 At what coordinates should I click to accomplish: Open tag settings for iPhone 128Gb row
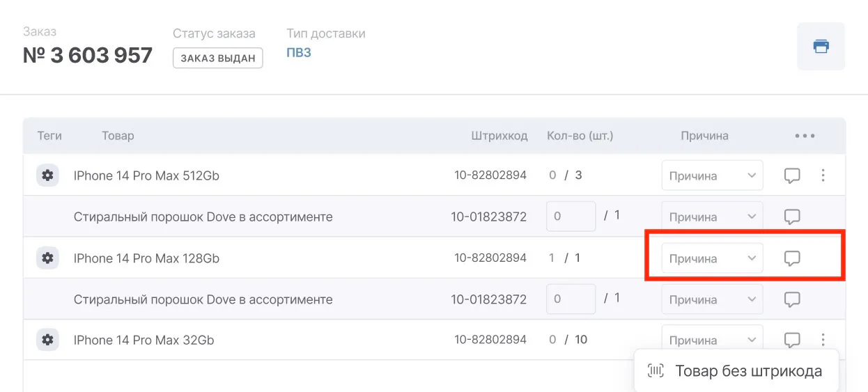[x=47, y=258]
